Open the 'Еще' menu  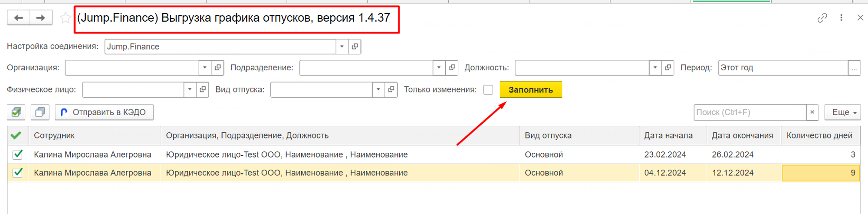click(x=842, y=112)
